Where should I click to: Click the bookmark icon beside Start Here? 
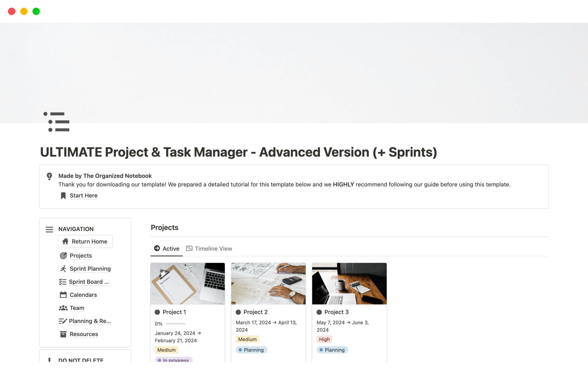pyautogui.click(x=63, y=196)
